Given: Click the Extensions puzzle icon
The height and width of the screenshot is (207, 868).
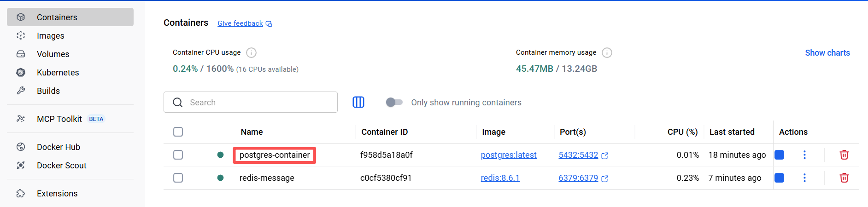Looking at the screenshot, I should [21, 193].
